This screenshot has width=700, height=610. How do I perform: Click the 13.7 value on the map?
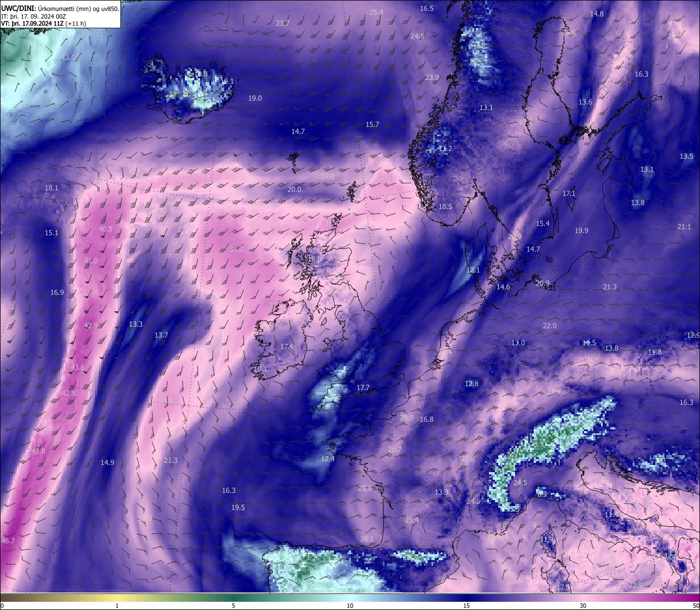click(161, 335)
